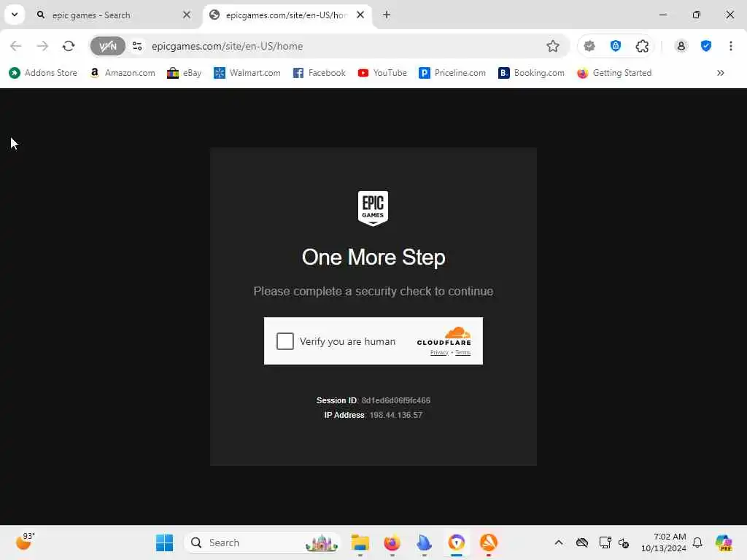Open the profile account icon
747x560 pixels.
[x=681, y=46]
